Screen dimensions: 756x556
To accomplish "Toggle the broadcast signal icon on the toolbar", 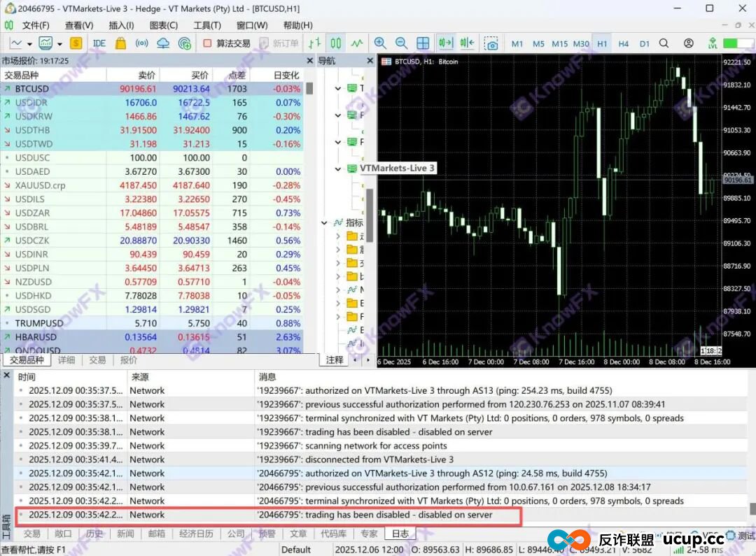I will click(x=141, y=43).
